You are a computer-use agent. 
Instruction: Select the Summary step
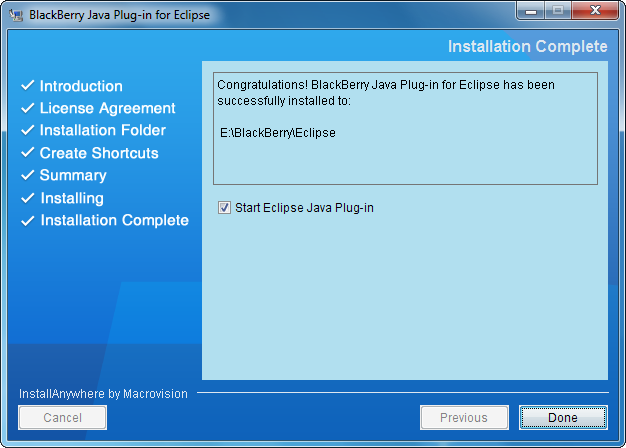73,175
